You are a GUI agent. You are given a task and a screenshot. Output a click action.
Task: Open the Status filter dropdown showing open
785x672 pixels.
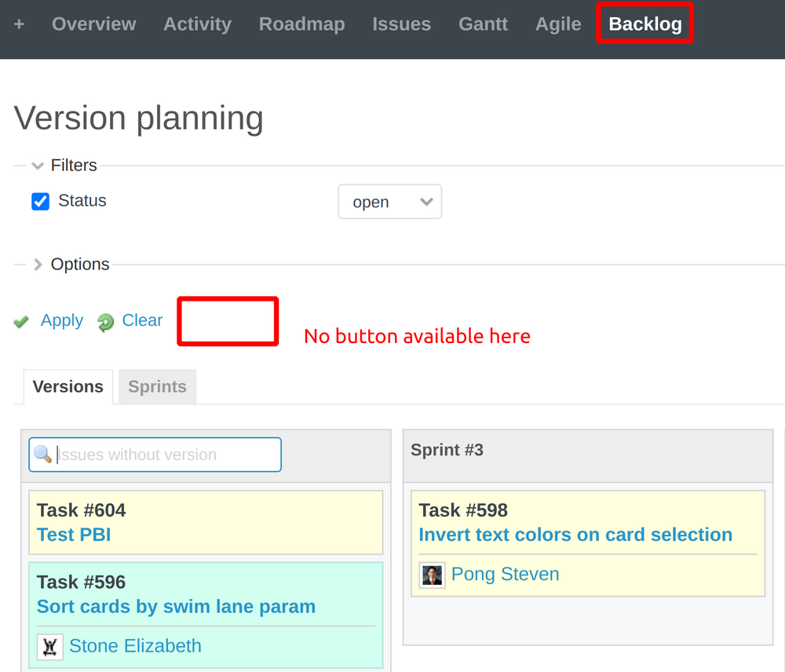point(389,202)
